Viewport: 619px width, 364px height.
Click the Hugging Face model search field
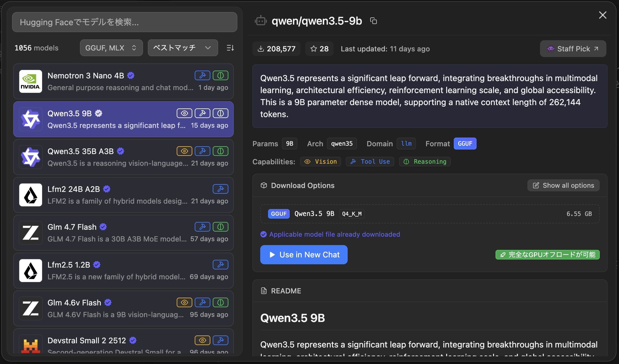pyautogui.click(x=124, y=22)
